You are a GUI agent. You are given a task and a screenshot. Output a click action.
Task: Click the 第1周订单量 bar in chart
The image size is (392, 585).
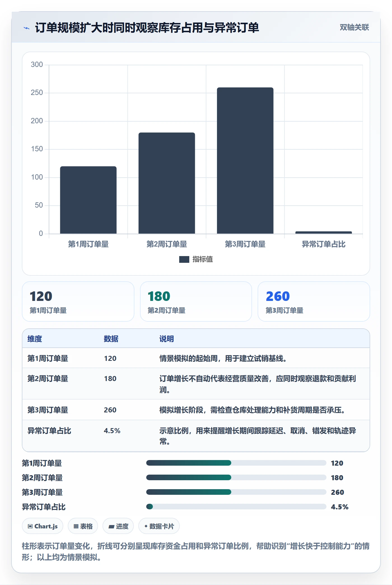click(88, 200)
